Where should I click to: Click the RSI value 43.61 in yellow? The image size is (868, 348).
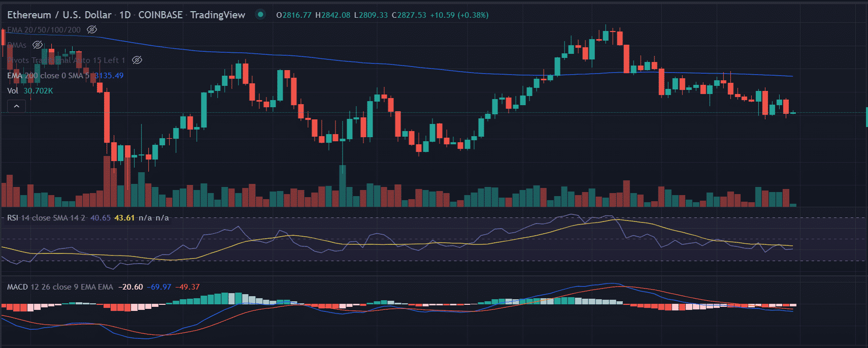click(x=124, y=218)
